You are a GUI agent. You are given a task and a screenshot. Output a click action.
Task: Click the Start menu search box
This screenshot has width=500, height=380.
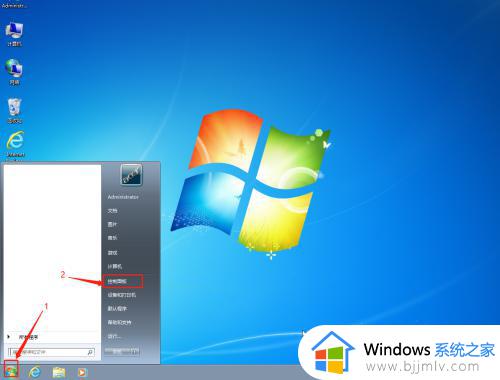51,352
